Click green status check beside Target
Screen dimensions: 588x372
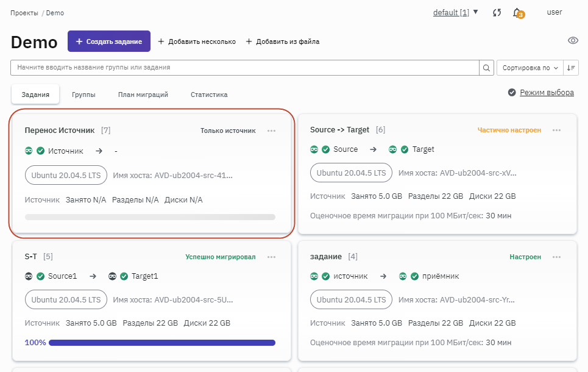pyautogui.click(x=404, y=149)
